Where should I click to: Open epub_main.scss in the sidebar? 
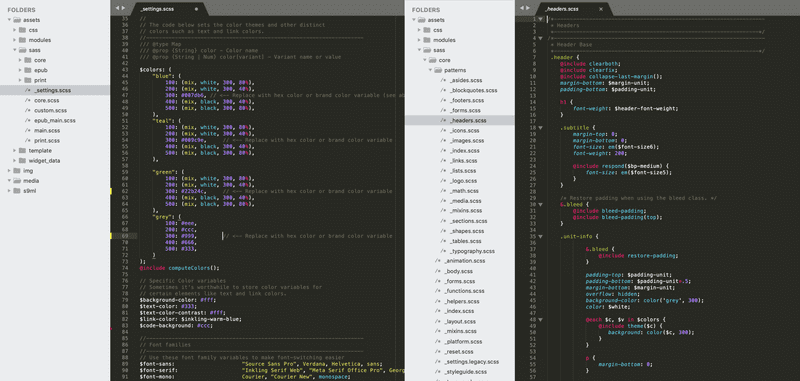55,120
